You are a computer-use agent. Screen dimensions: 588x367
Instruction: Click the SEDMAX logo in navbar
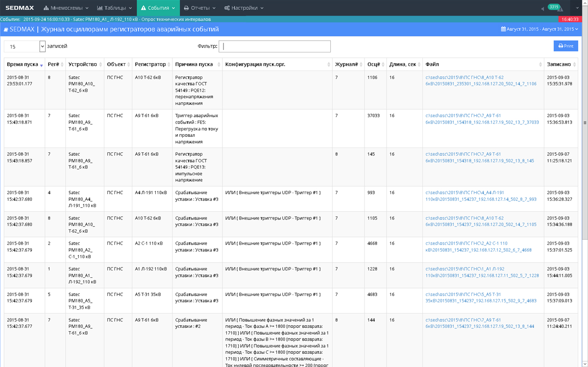click(x=20, y=8)
